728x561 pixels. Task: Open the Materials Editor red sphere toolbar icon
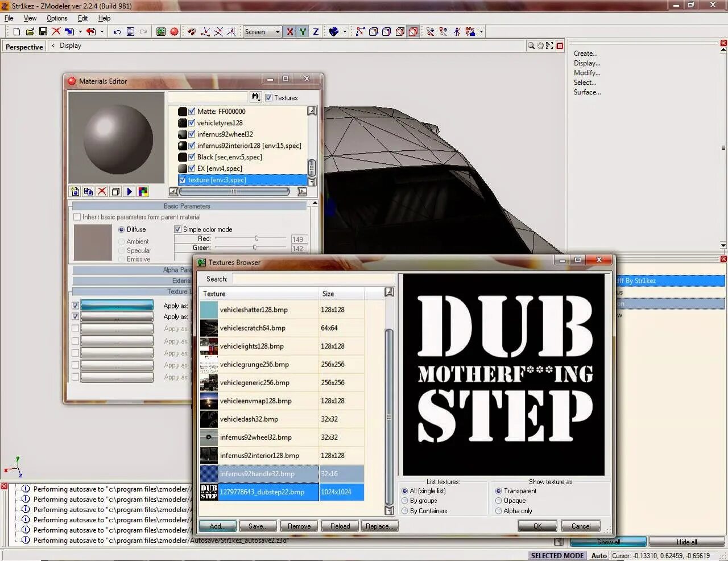point(174,32)
